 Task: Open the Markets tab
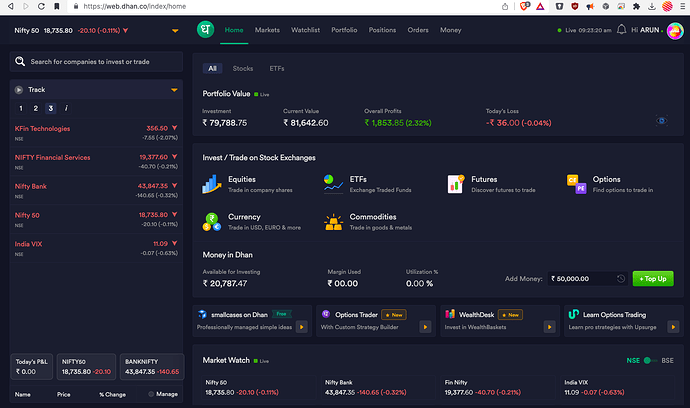(x=267, y=30)
